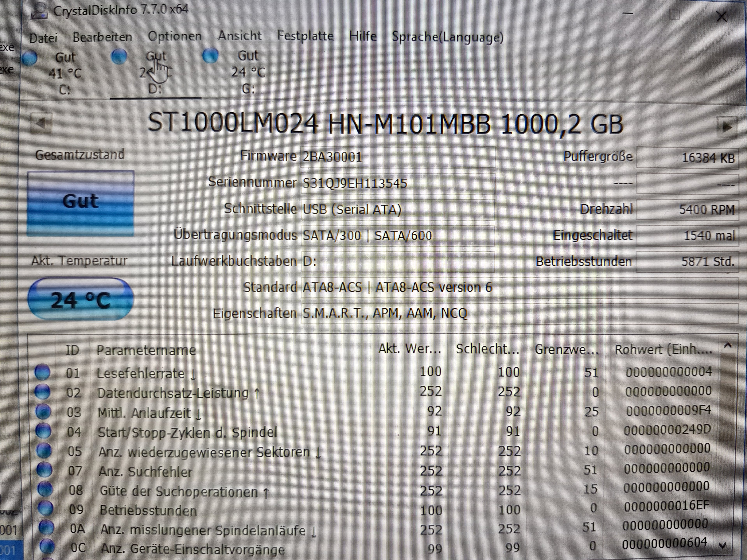Click status icon for Lesefehlerrate row

click(x=43, y=372)
